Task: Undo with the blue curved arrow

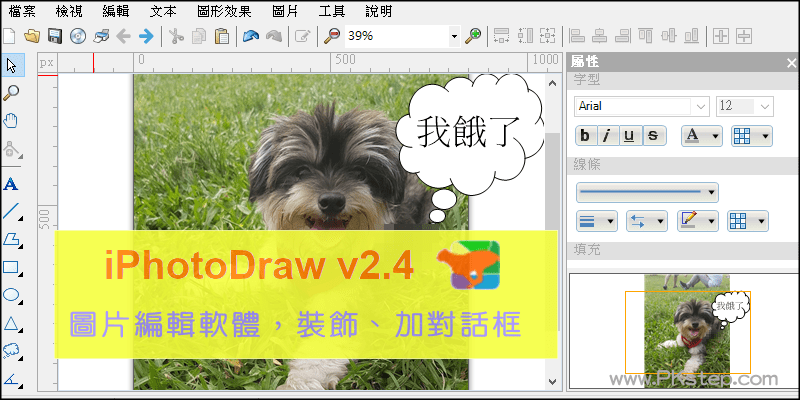Action: coord(251,36)
